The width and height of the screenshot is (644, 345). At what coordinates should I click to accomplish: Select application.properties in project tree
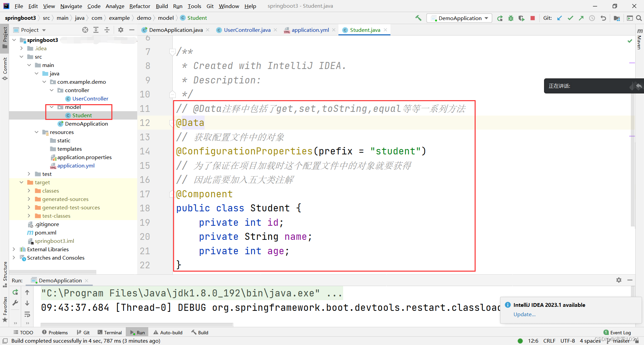click(84, 157)
